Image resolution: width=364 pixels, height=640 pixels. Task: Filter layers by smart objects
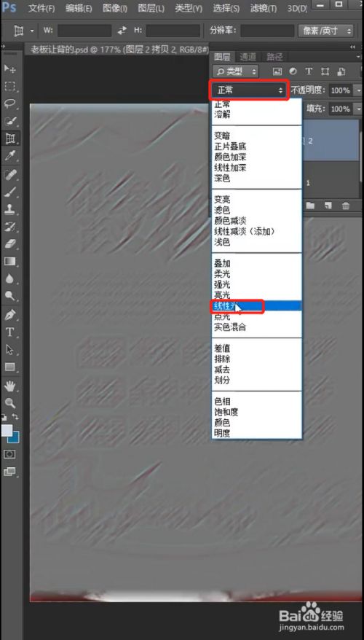[x=341, y=71]
